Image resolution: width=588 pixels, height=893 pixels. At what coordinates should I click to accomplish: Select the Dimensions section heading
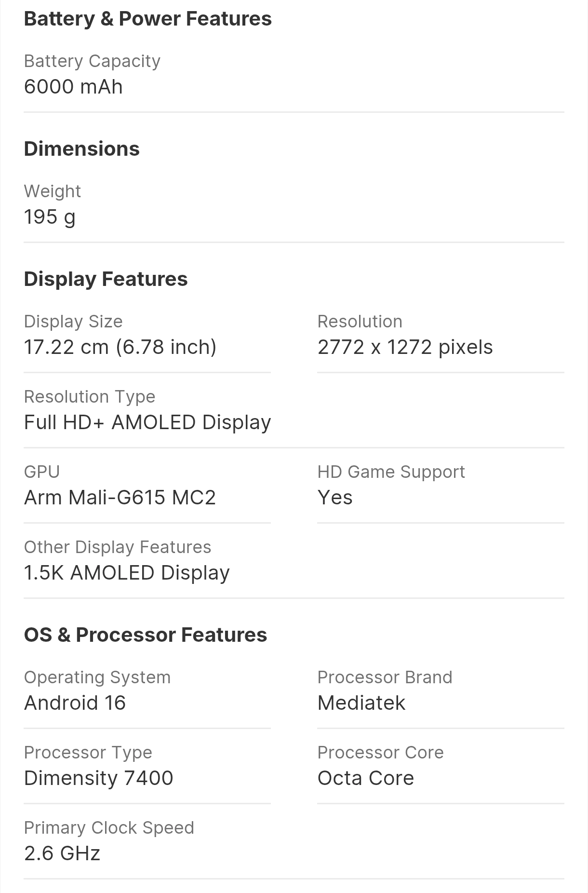[x=82, y=149]
